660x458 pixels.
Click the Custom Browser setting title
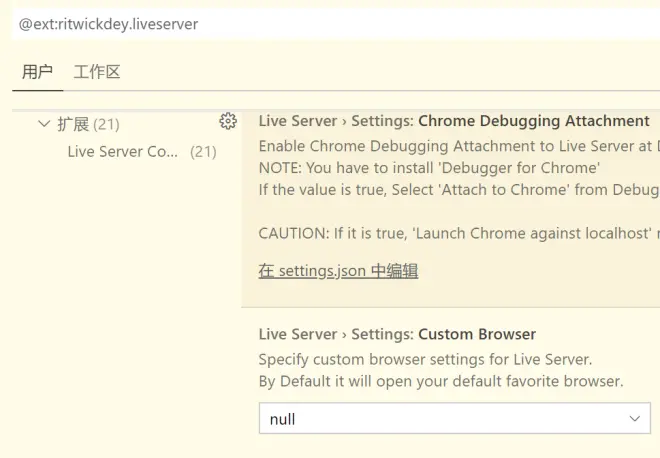coord(397,334)
